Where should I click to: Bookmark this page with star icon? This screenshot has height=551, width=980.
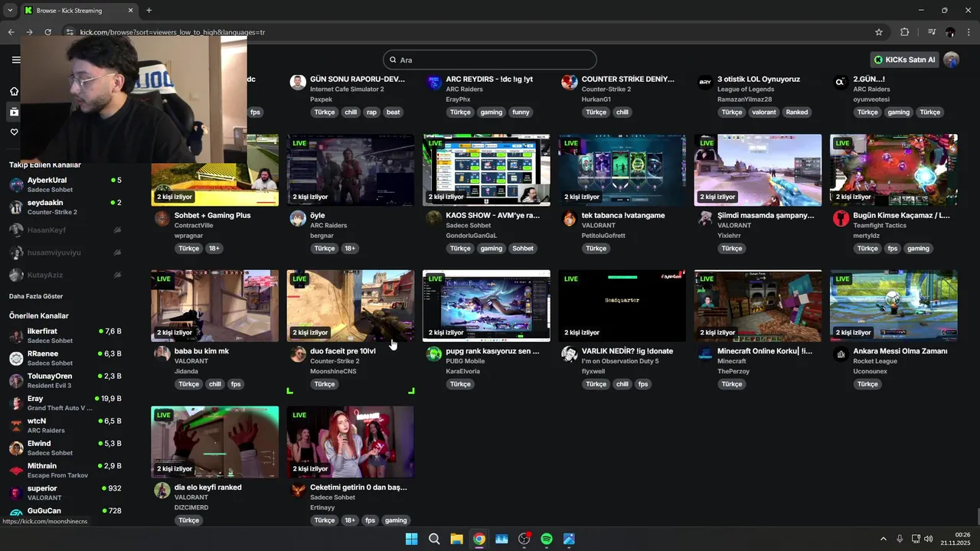(879, 32)
